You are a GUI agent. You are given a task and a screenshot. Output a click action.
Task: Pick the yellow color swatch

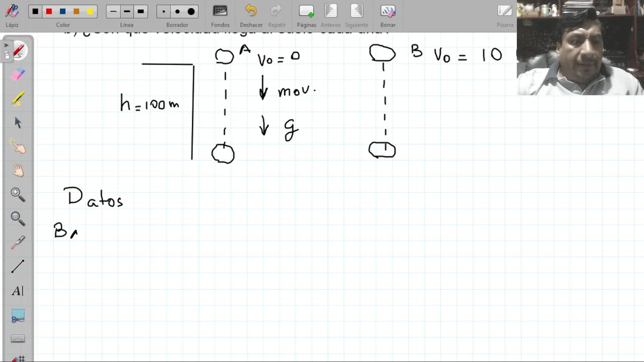click(x=90, y=12)
